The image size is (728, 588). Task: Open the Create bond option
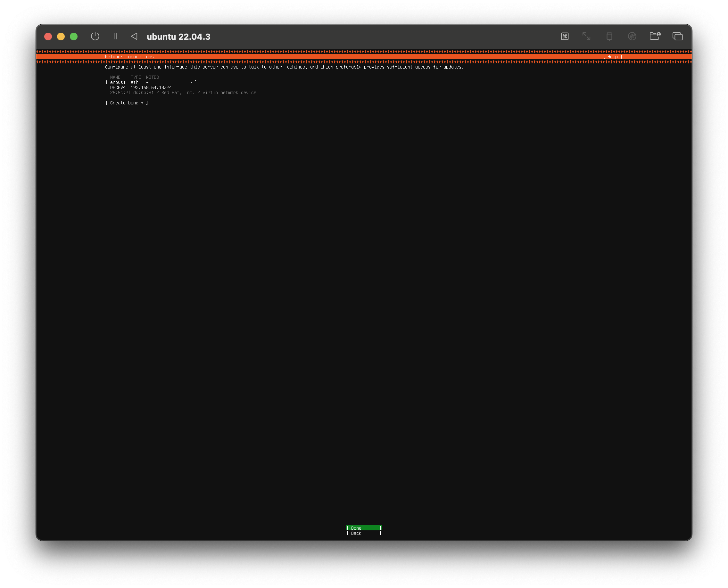127,103
